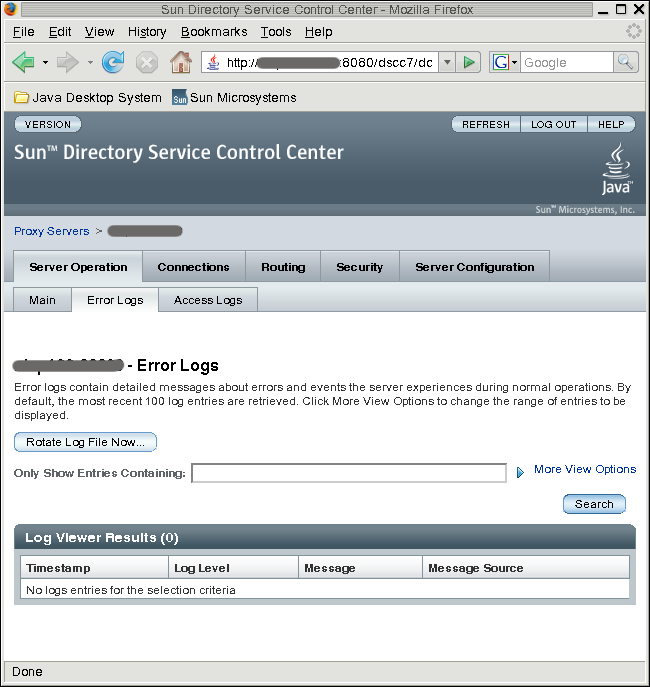Click the grey Forward arrow

point(67,63)
